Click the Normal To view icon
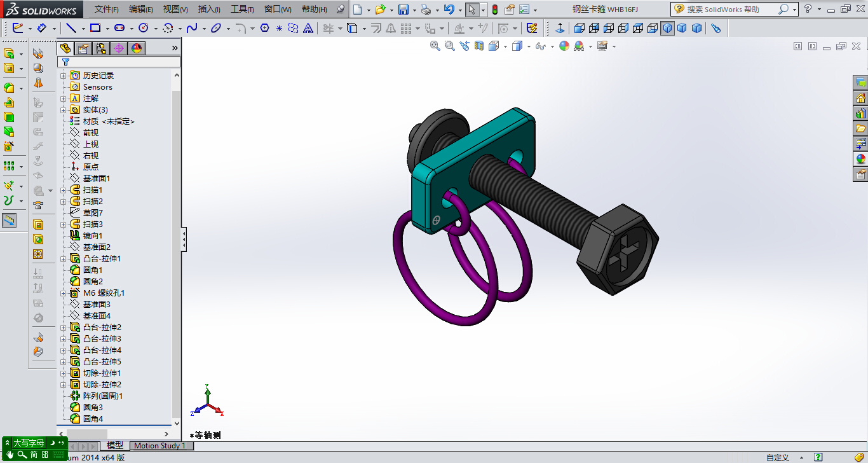The height and width of the screenshot is (463, 868). pyautogui.click(x=560, y=28)
